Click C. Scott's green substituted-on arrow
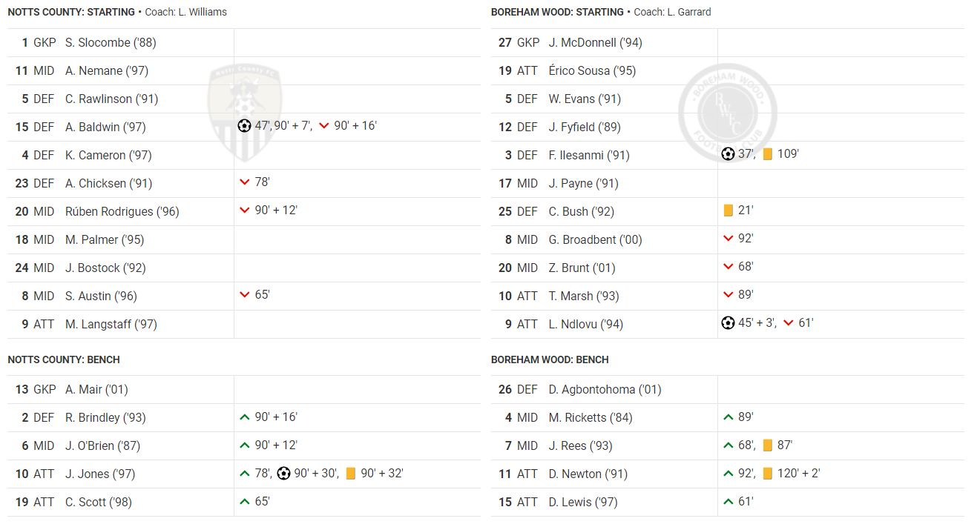980x527 pixels. tap(245, 501)
